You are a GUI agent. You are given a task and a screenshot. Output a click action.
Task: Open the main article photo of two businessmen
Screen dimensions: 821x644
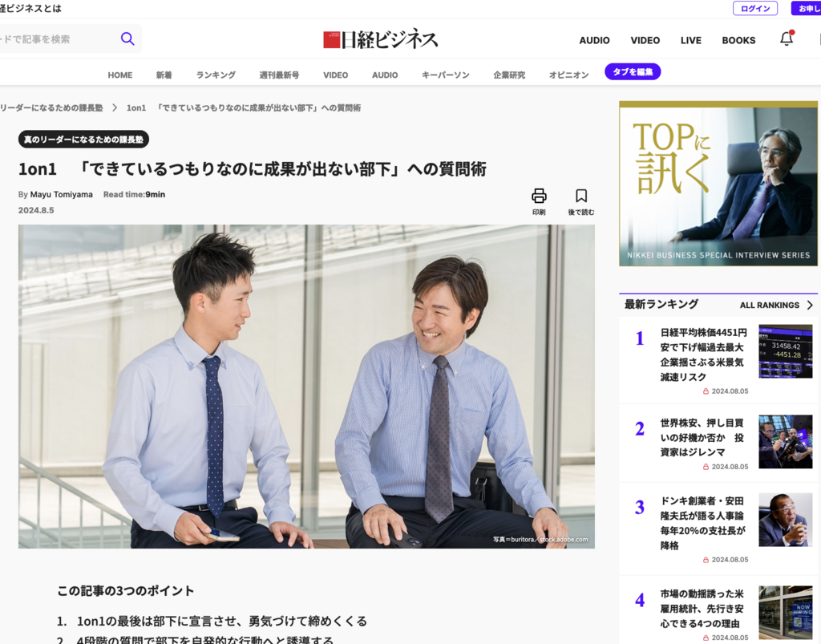tap(306, 387)
